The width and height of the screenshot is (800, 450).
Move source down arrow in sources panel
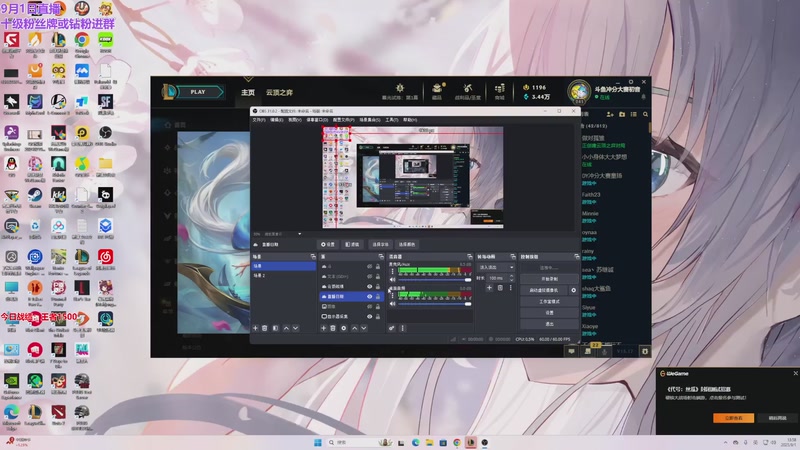tap(364, 328)
